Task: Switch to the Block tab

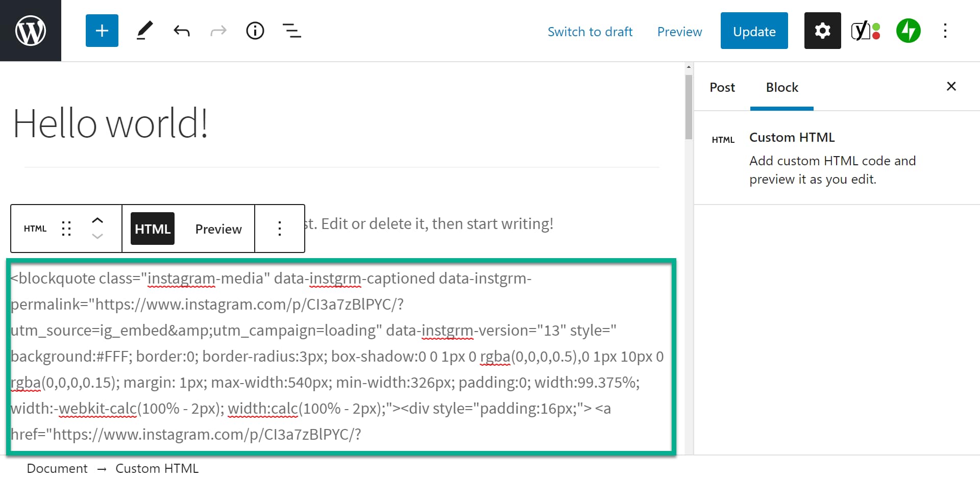Action: 781,87
